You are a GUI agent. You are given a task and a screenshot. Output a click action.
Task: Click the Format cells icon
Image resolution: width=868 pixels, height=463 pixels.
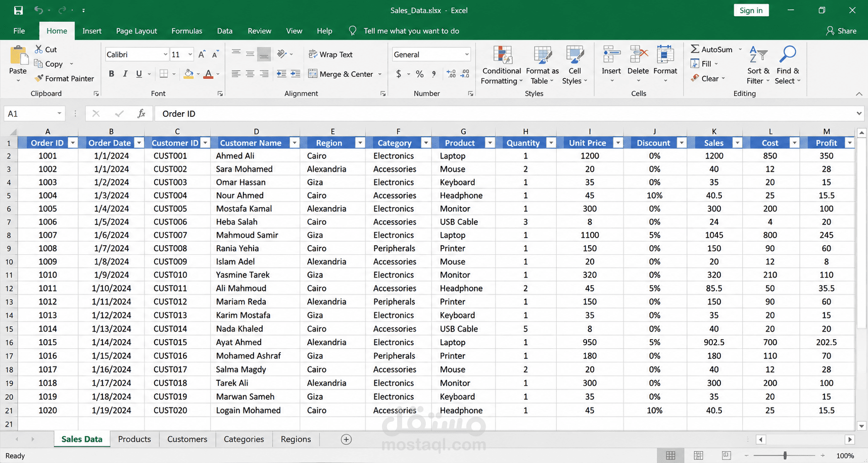click(x=665, y=55)
